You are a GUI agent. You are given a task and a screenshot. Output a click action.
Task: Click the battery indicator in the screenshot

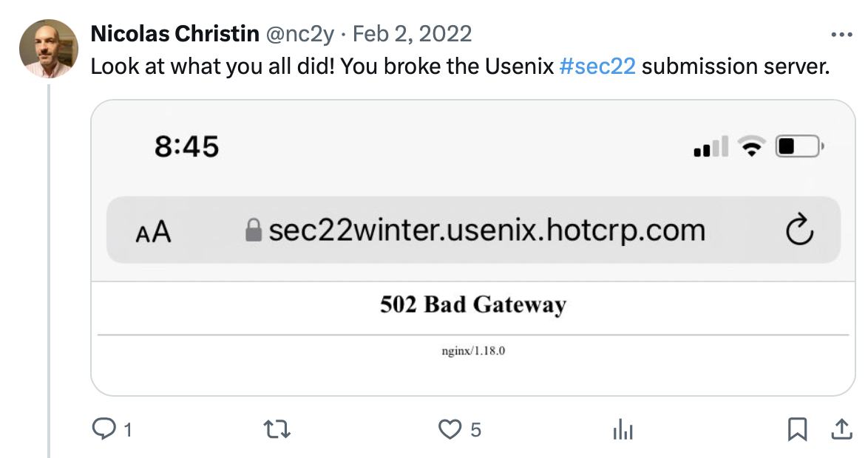click(799, 146)
